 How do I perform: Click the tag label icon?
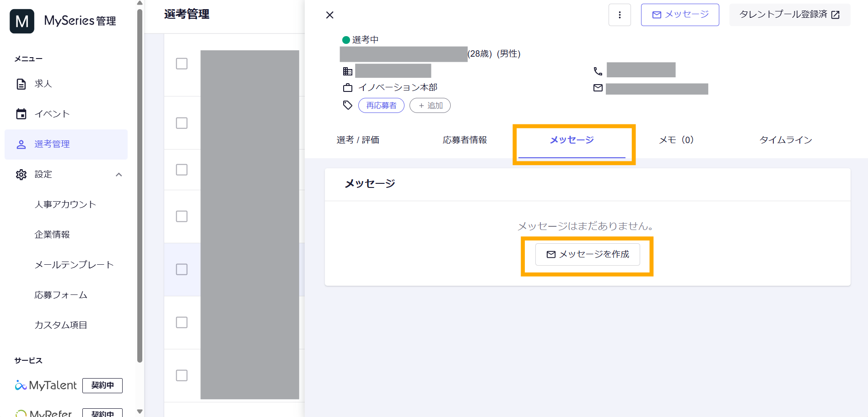(x=348, y=105)
